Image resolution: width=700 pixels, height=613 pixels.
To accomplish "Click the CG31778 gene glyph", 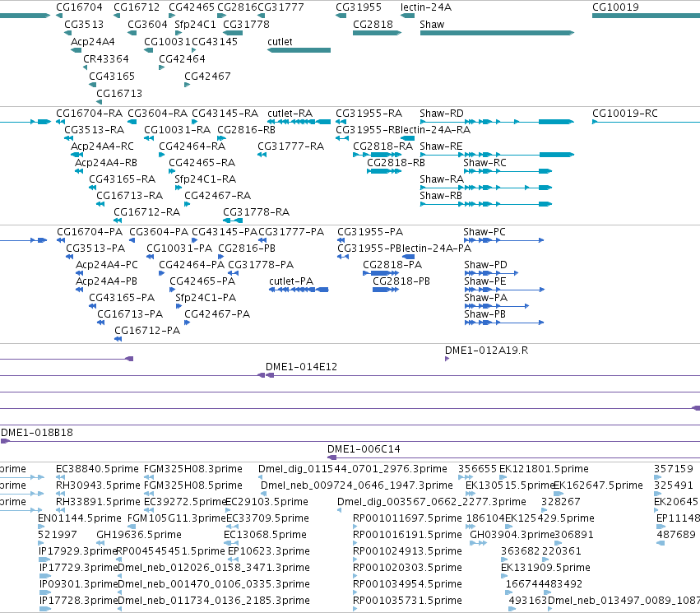I will click(x=233, y=33).
